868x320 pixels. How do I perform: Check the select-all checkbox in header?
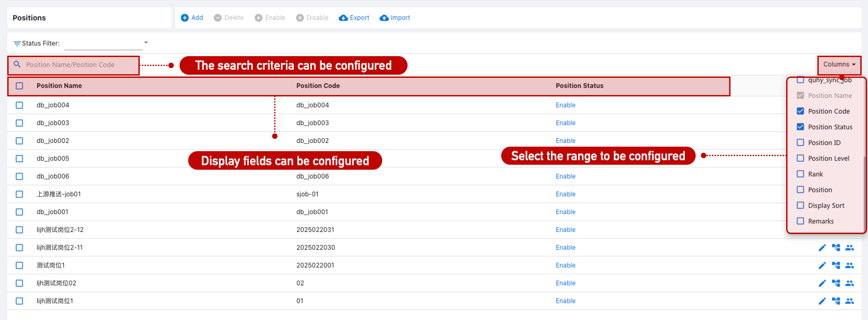[x=19, y=86]
